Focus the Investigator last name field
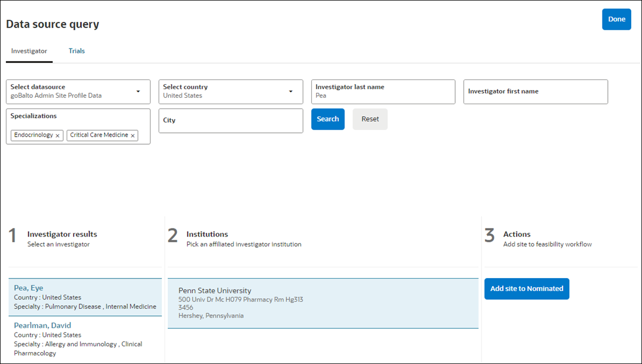The width and height of the screenshot is (642, 364). tap(383, 92)
